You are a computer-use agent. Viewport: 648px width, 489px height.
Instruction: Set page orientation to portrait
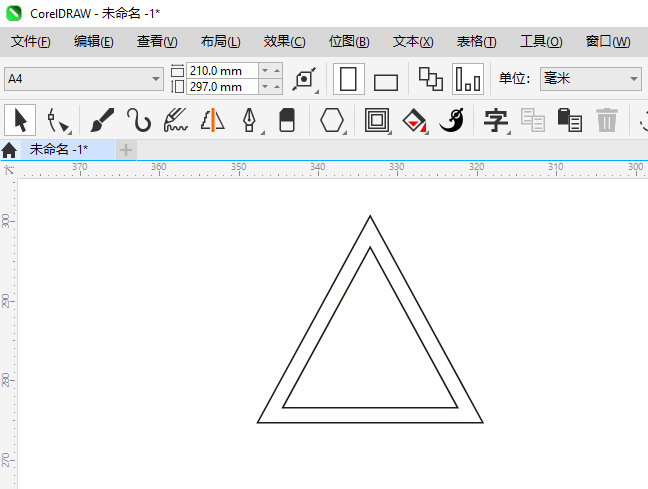(348, 79)
